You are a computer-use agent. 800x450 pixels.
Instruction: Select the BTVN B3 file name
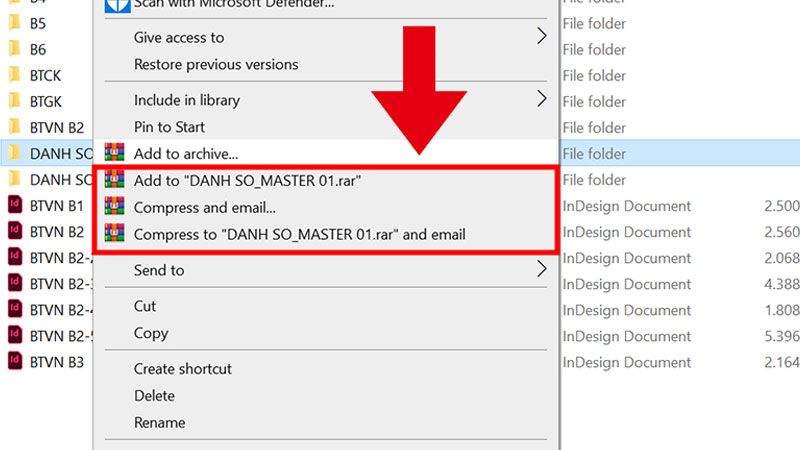(57, 362)
